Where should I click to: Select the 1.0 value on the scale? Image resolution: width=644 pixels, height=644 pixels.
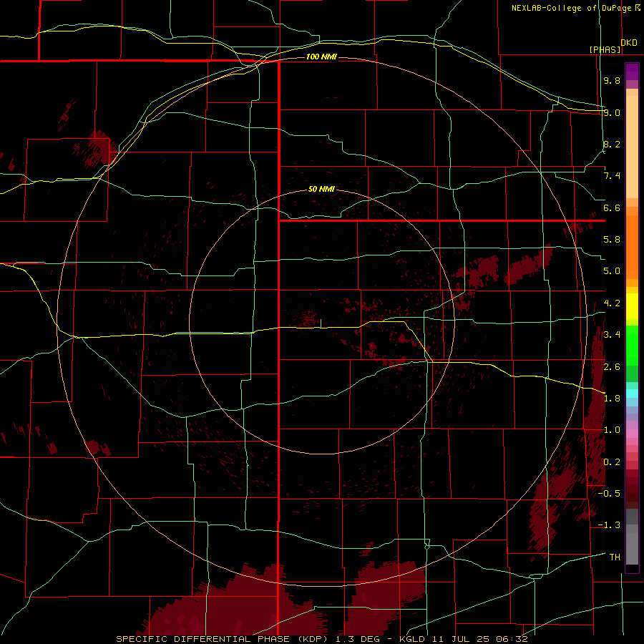coord(612,430)
